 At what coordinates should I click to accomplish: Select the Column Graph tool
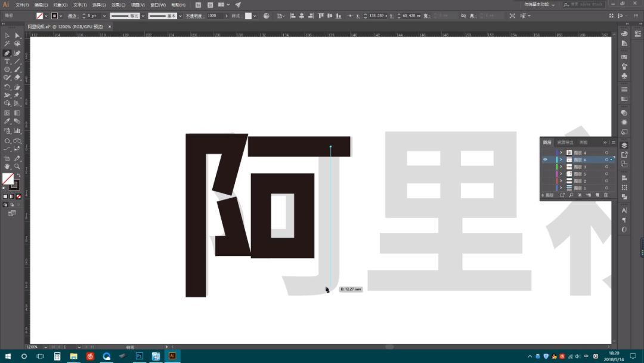(x=17, y=131)
